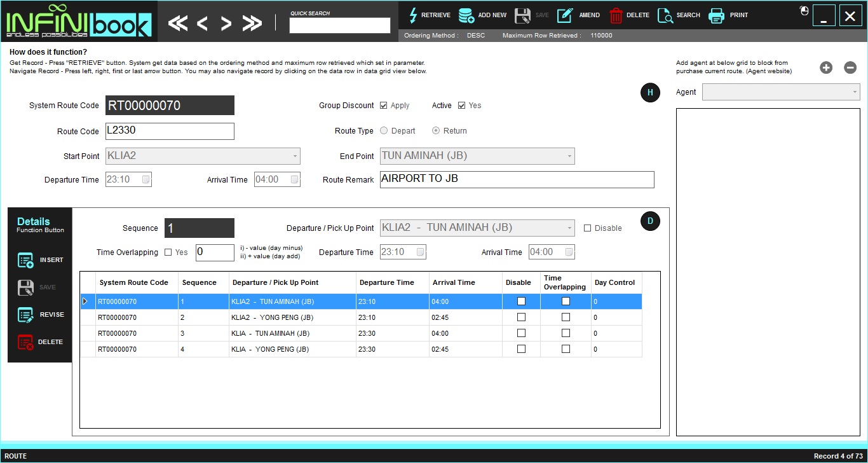Click the RETRIEVE lightning icon
868x463 pixels.
(x=412, y=15)
